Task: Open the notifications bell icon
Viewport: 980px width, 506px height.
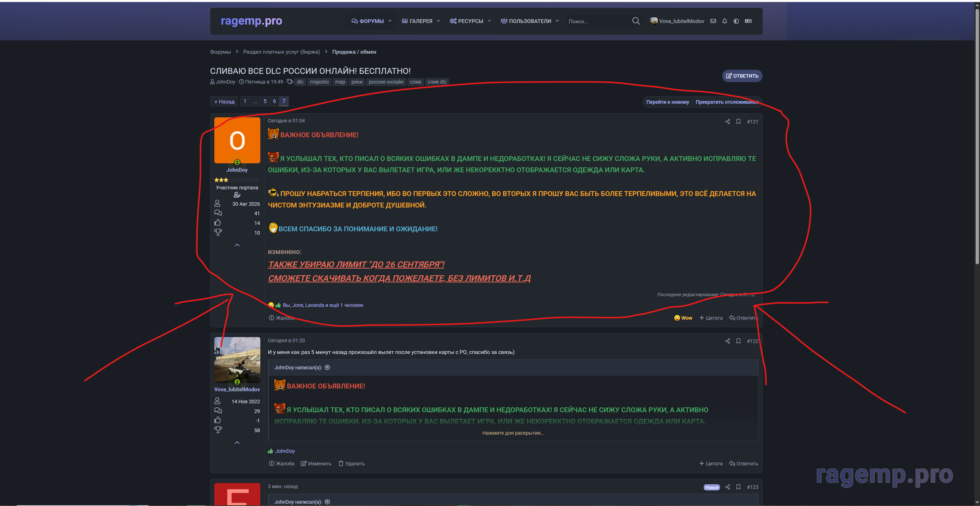Action: [725, 21]
